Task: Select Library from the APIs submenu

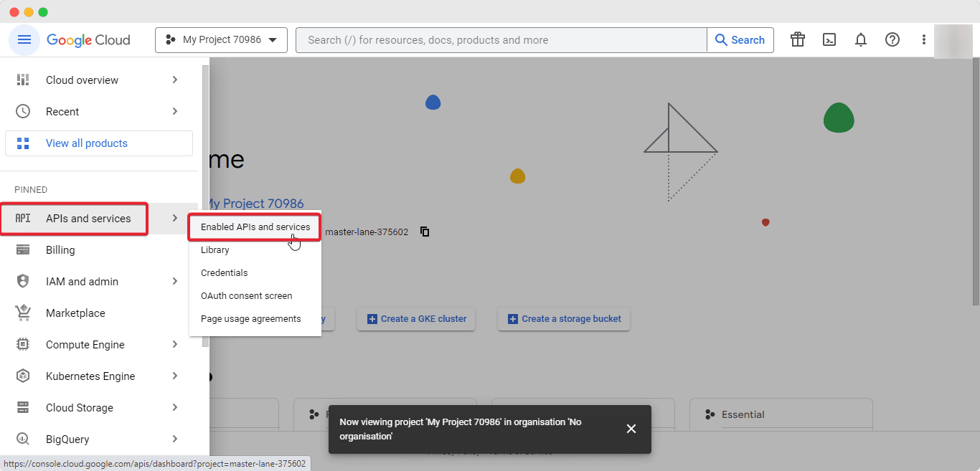Action: [215, 249]
